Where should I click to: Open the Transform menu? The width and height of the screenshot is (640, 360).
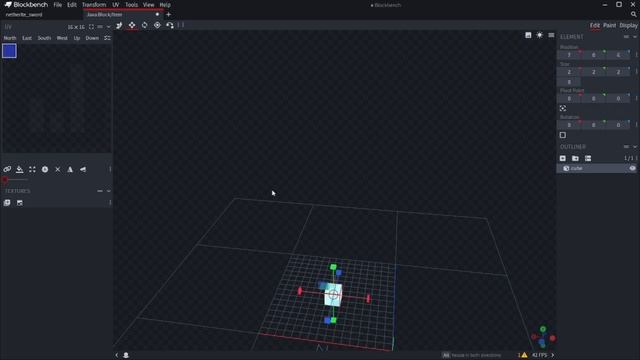(x=94, y=5)
